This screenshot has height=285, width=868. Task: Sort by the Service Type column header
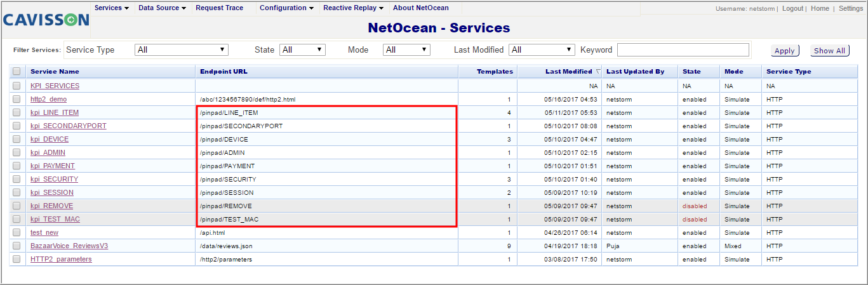(789, 72)
